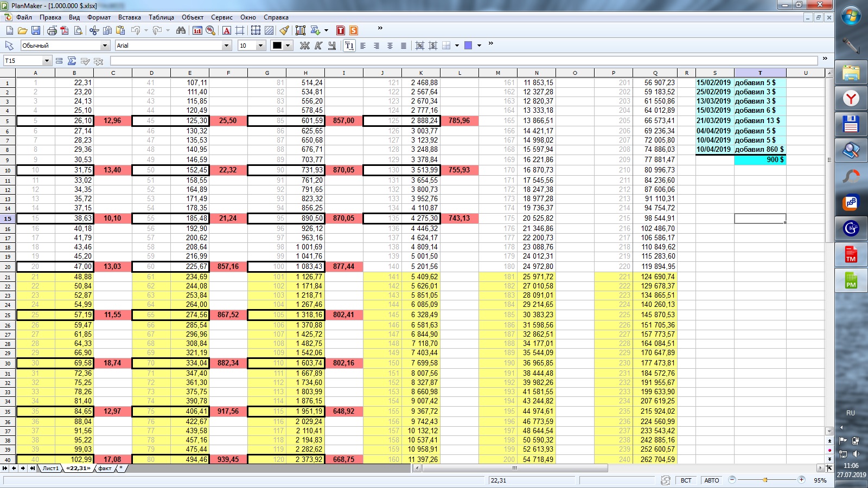
Task: Click the AutoSum sigma icon
Action: (x=72, y=61)
